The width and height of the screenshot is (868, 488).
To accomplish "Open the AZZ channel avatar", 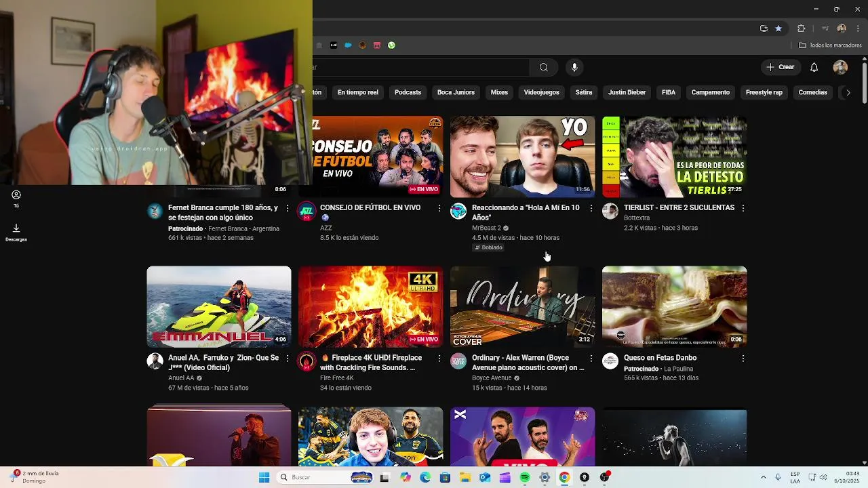I will pyautogui.click(x=307, y=211).
